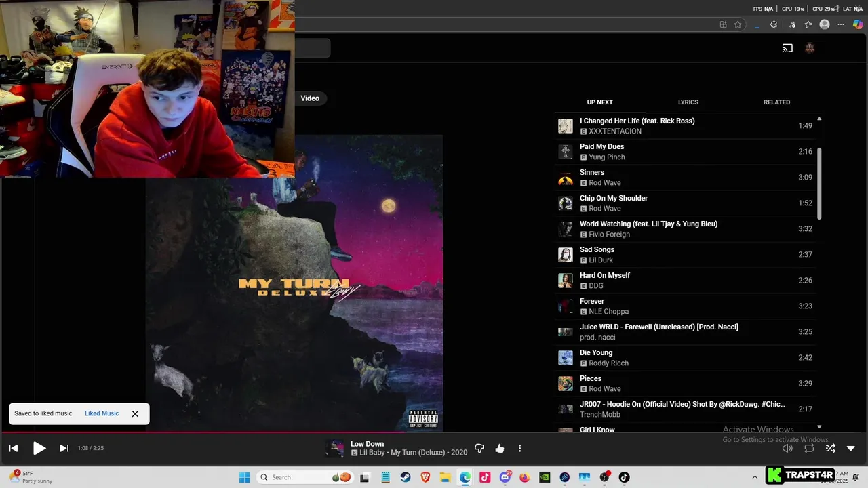The image size is (868, 488).
Task: Play Juice WRLD - Farewell (Unreleased)
Action: point(685,332)
